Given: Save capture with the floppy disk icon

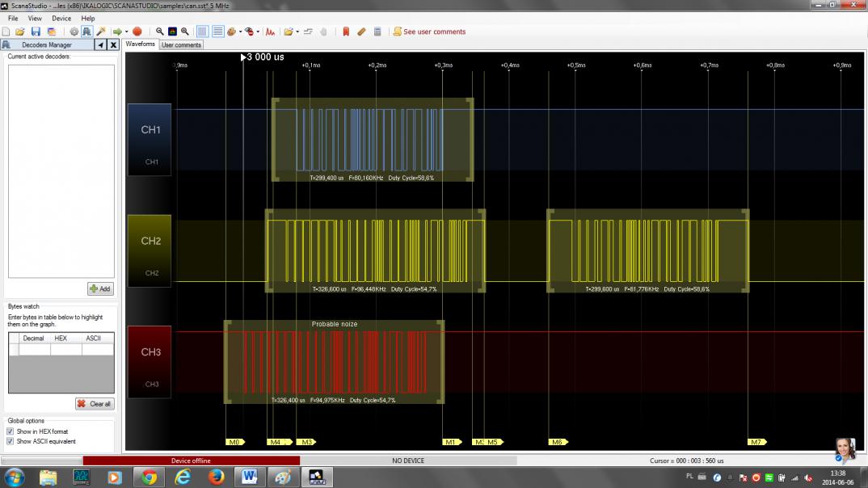Looking at the screenshot, I should click(x=36, y=32).
